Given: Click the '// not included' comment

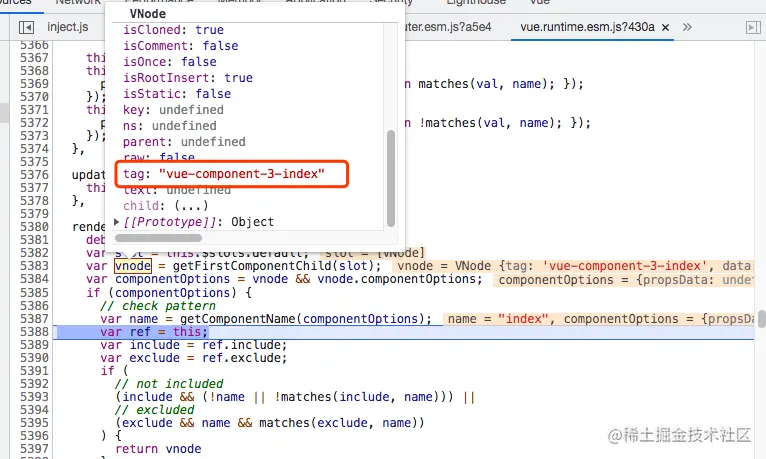Looking at the screenshot, I should coord(169,384).
